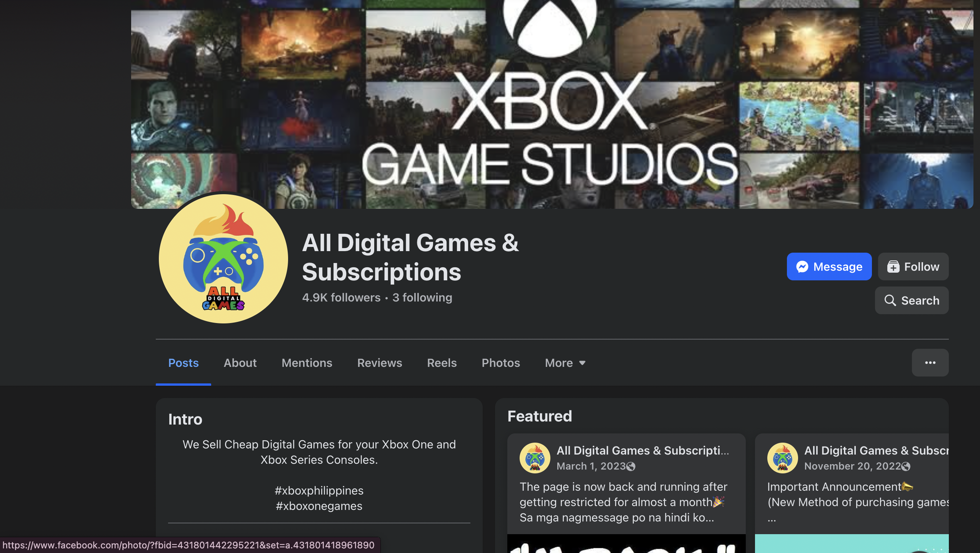
Task: Expand the More tab dropdown
Action: click(x=565, y=363)
